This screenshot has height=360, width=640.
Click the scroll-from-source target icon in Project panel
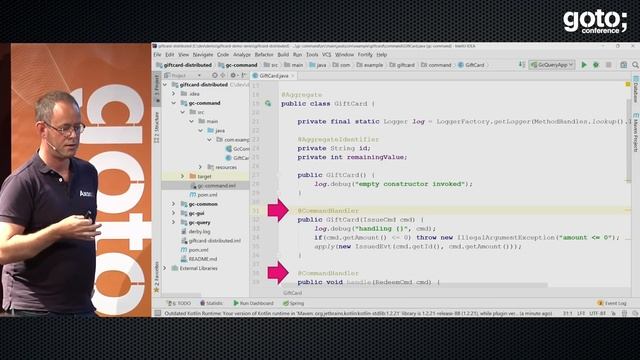[215, 76]
